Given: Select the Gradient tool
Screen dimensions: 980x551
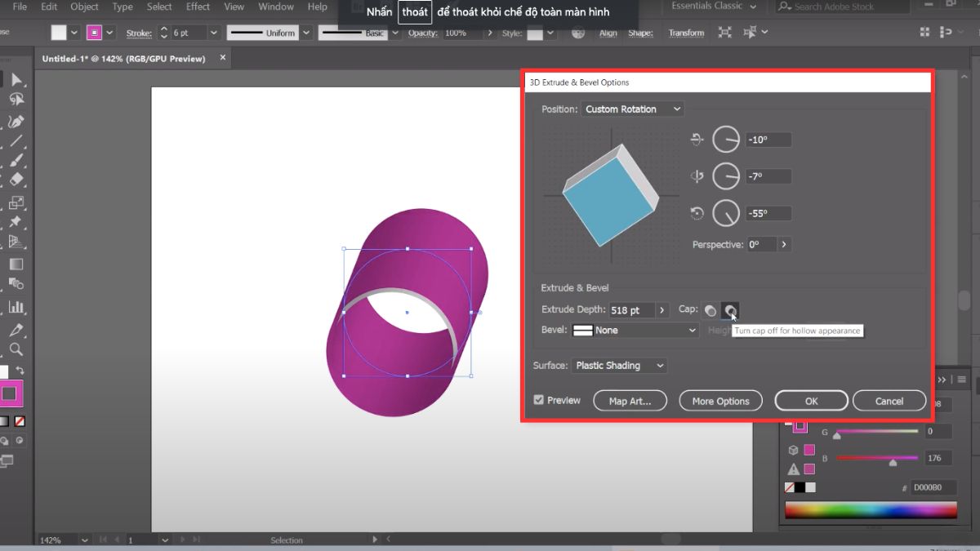Looking at the screenshot, I should coord(16,264).
